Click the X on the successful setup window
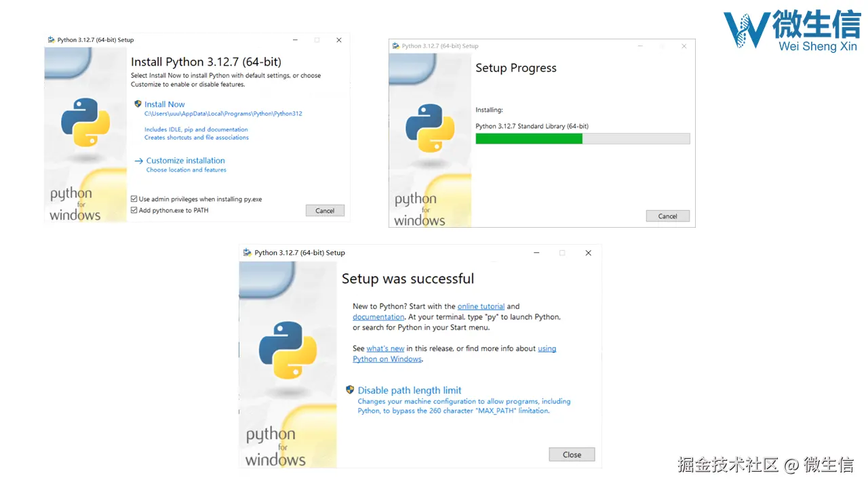Screen dimensions: 868x488 click(588, 253)
